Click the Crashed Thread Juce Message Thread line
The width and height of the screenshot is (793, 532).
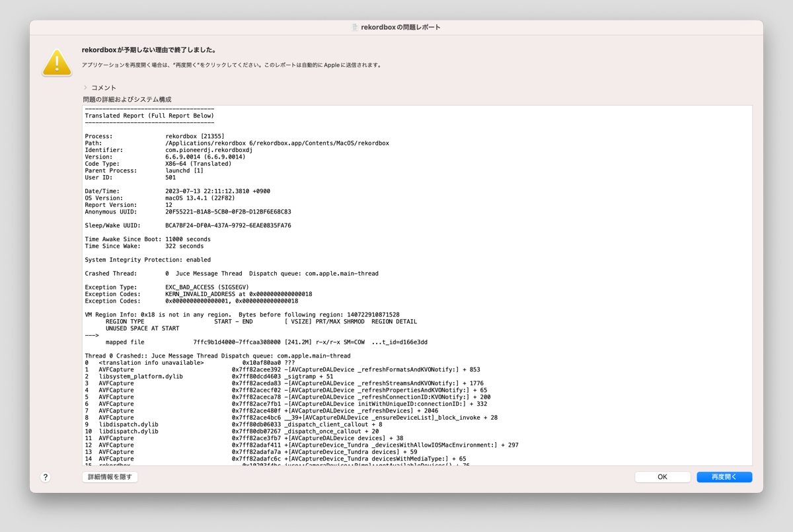pos(232,274)
